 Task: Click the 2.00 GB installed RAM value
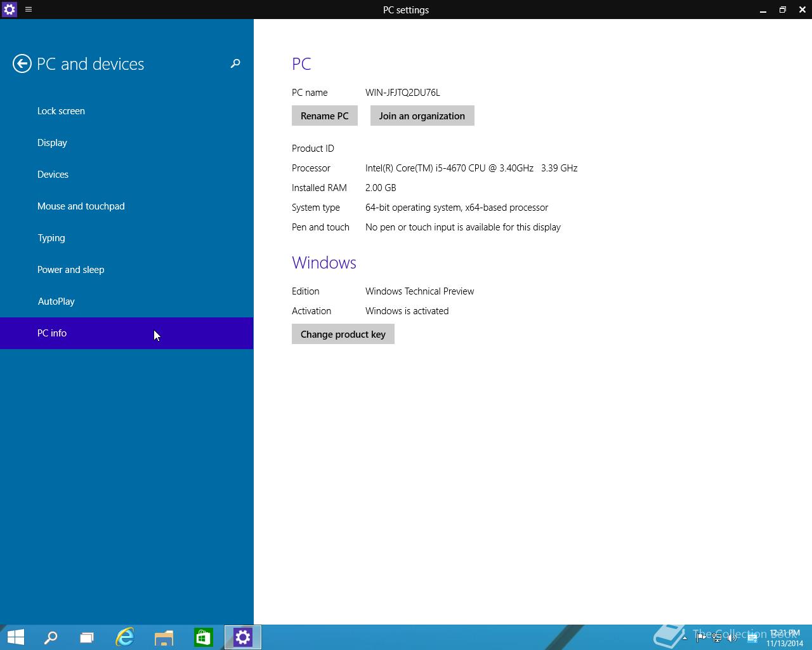click(x=381, y=188)
